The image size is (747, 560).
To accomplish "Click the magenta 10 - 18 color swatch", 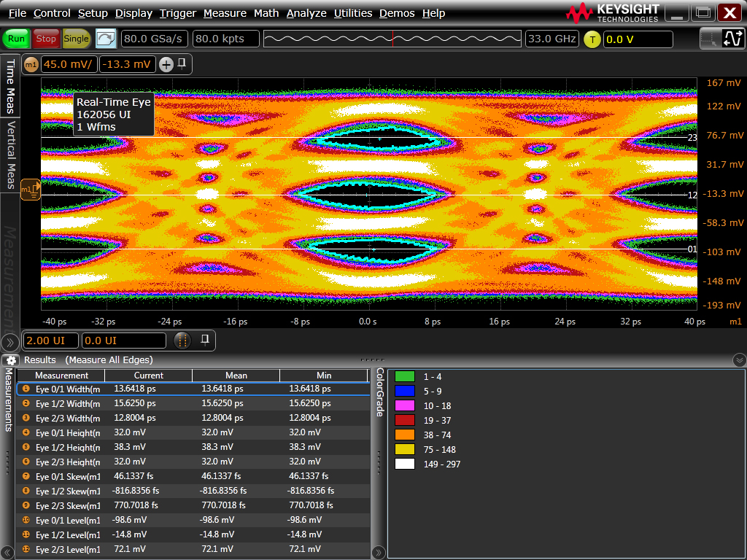I will [404, 405].
